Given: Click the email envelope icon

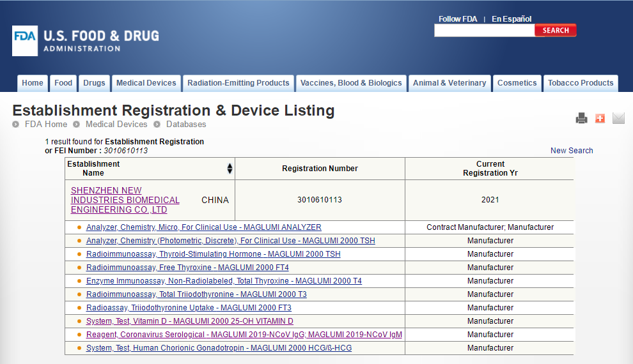Looking at the screenshot, I should click(618, 118).
